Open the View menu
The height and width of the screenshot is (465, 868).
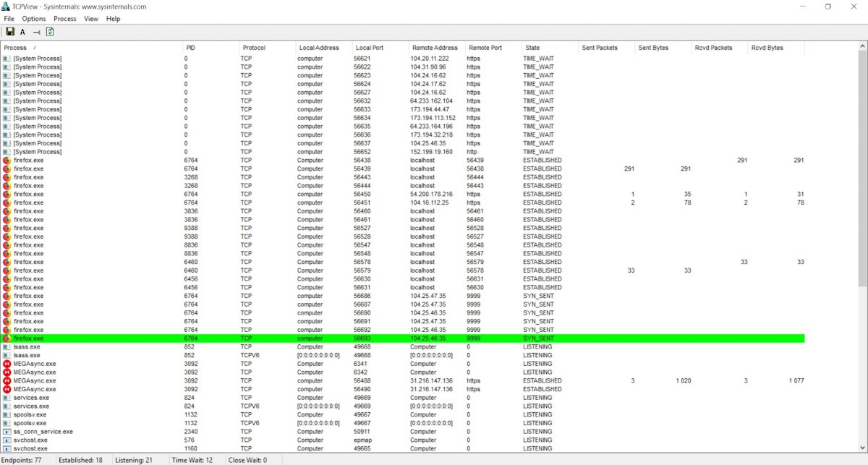click(x=90, y=19)
